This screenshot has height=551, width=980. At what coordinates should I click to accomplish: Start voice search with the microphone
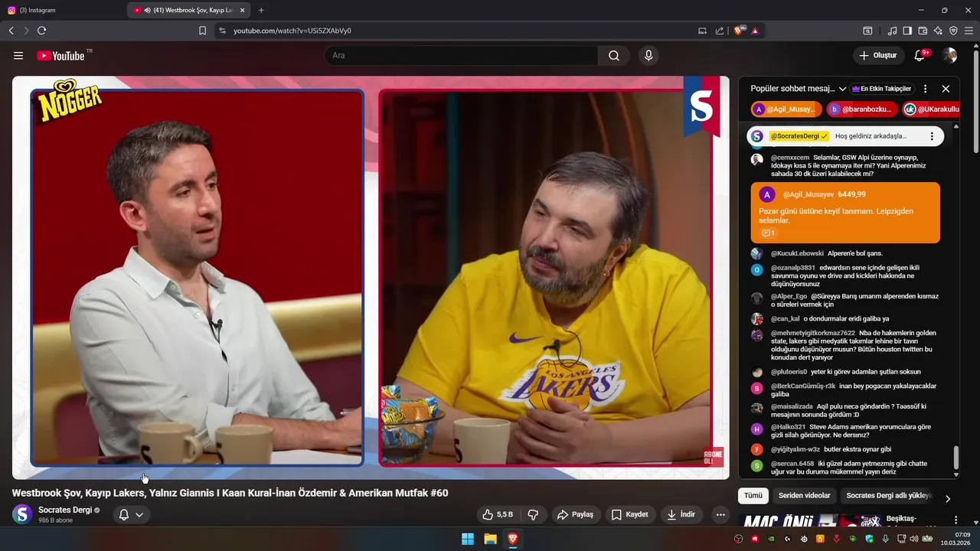pos(648,55)
